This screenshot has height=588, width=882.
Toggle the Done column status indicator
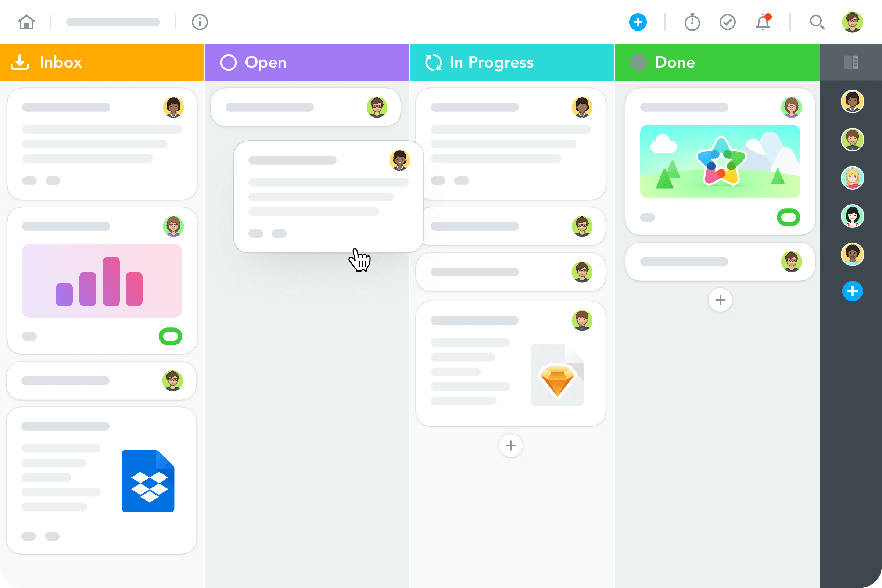click(639, 62)
